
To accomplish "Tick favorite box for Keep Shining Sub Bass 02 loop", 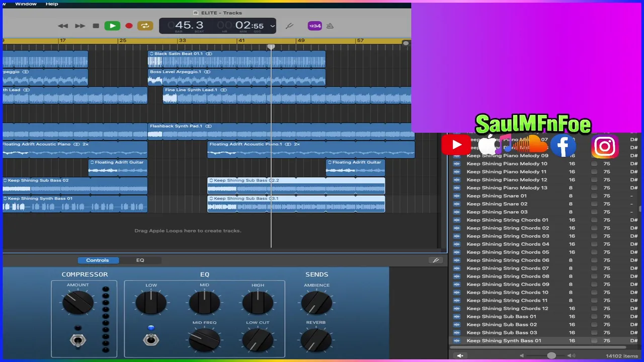I will pyautogui.click(x=594, y=324).
